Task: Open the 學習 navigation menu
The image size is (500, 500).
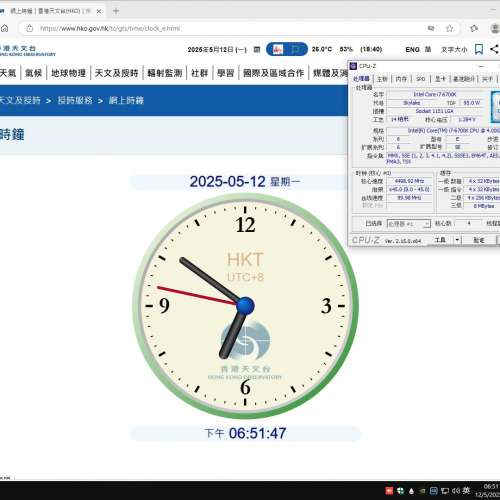Action: [x=225, y=73]
